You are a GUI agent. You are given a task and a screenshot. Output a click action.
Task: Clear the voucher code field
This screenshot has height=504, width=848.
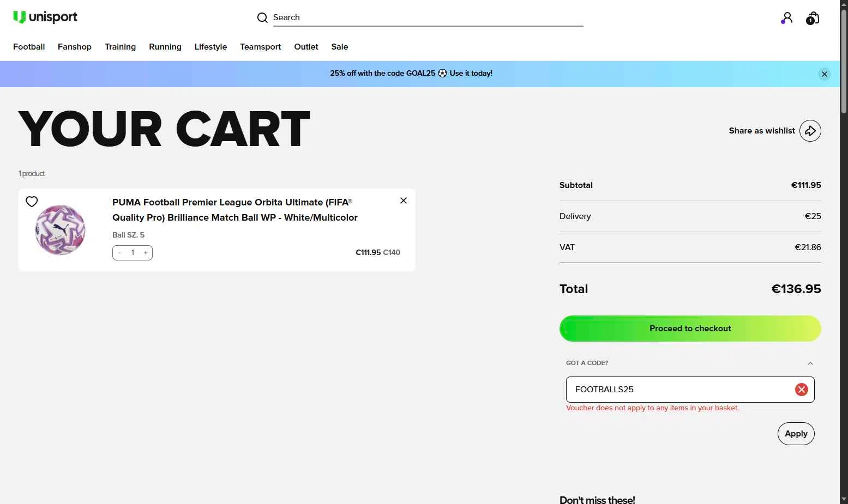click(x=801, y=390)
